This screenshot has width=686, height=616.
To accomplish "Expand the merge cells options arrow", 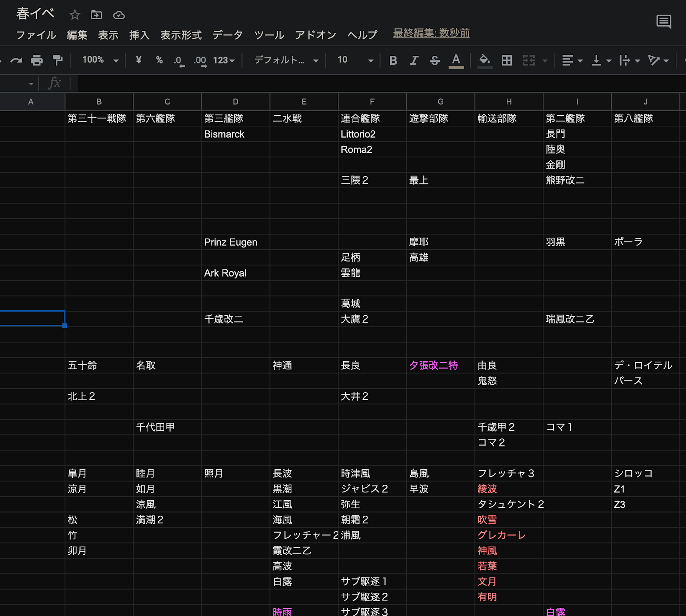I will (x=545, y=61).
